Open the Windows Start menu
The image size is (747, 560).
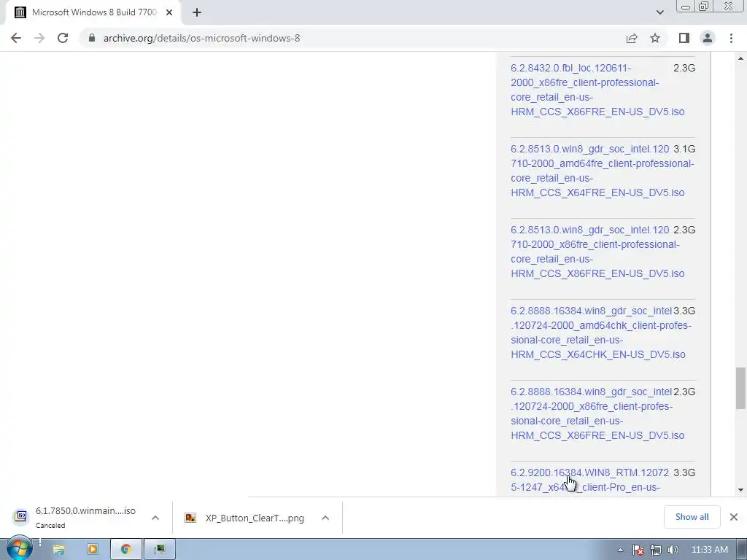[x=19, y=549]
